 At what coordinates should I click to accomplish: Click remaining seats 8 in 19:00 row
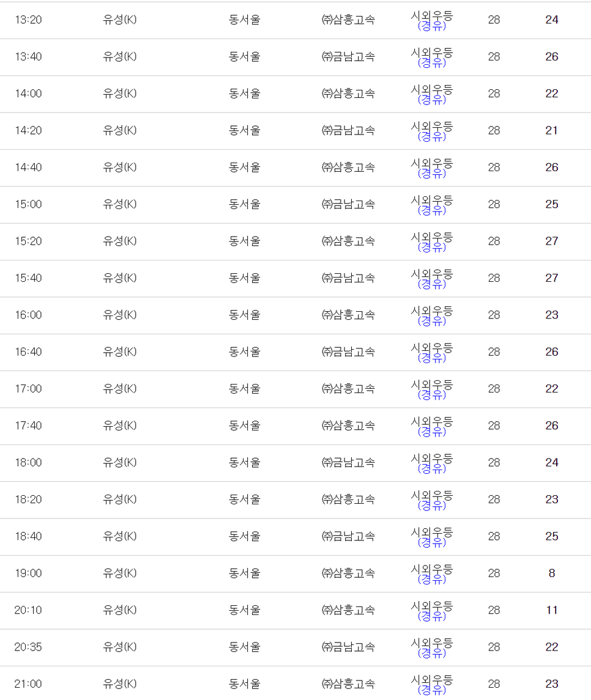click(x=552, y=573)
